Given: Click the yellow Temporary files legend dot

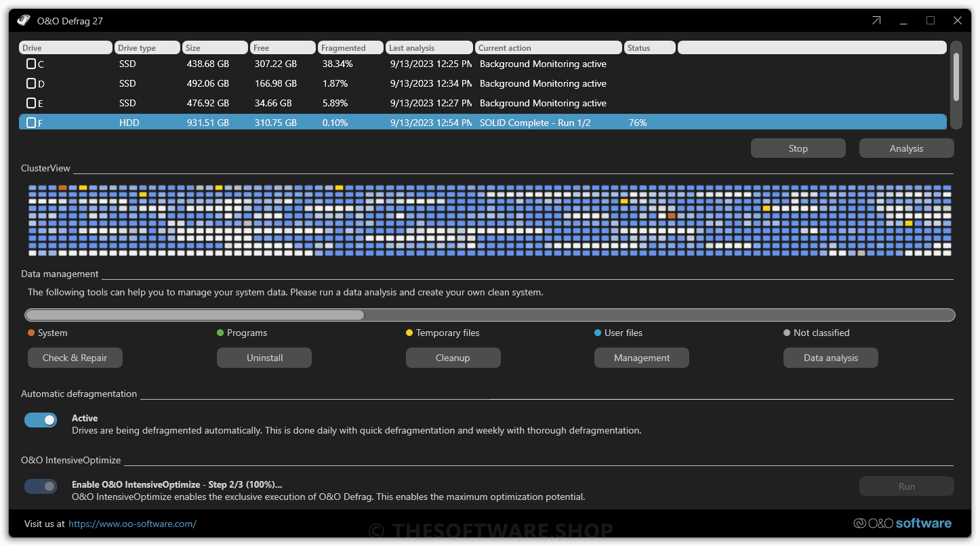Looking at the screenshot, I should [x=409, y=333].
